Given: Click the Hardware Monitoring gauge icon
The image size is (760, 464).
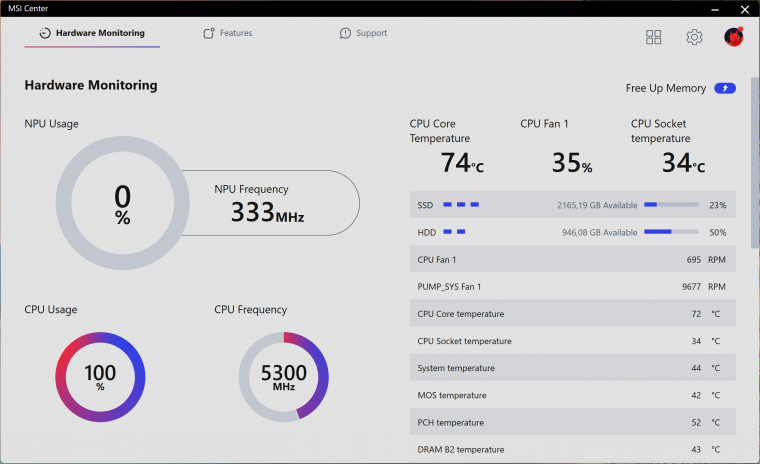Looking at the screenshot, I should [45, 33].
